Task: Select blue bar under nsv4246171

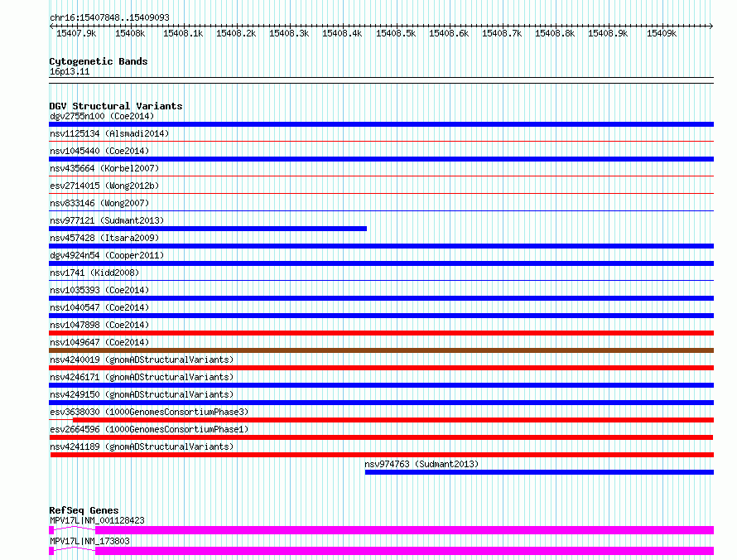Action: (381, 385)
